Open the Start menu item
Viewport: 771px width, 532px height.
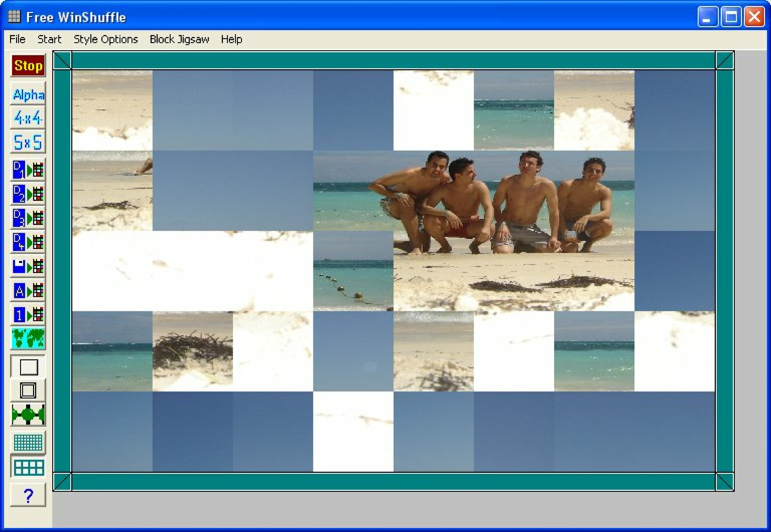(49, 39)
